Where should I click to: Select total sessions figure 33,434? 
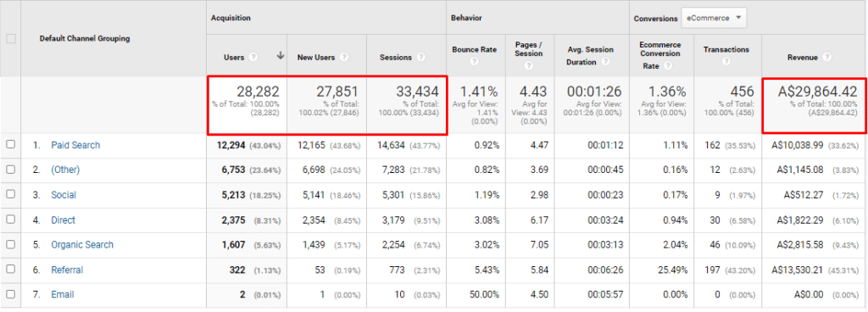click(x=417, y=92)
